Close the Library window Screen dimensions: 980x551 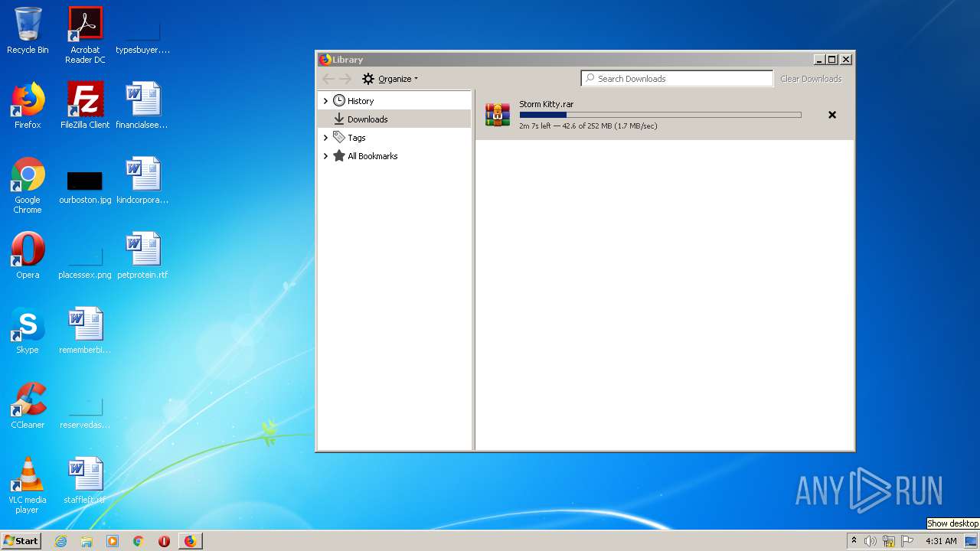[x=846, y=60]
